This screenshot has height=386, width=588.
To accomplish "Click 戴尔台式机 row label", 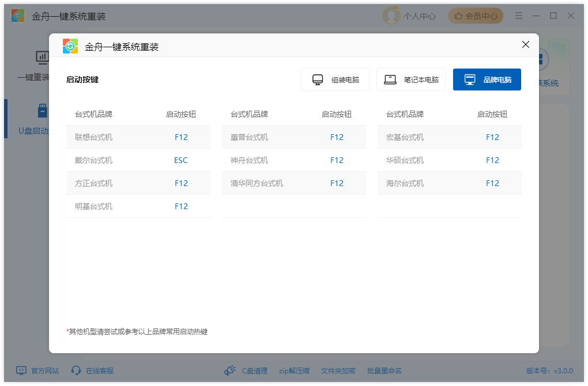I will pos(94,160).
